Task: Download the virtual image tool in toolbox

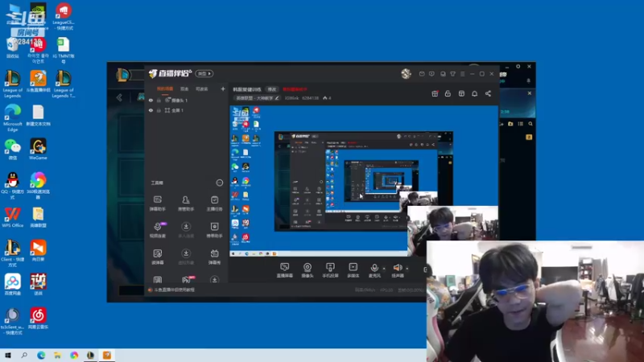Action: (x=186, y=257)
